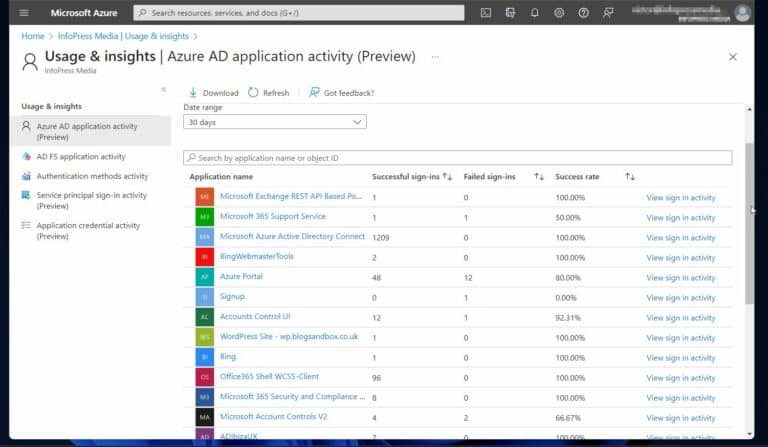768x447 pixels.
Task: Open WordPress Site - wp.blogsandbox.co.uk link
Action: [289, 336]
